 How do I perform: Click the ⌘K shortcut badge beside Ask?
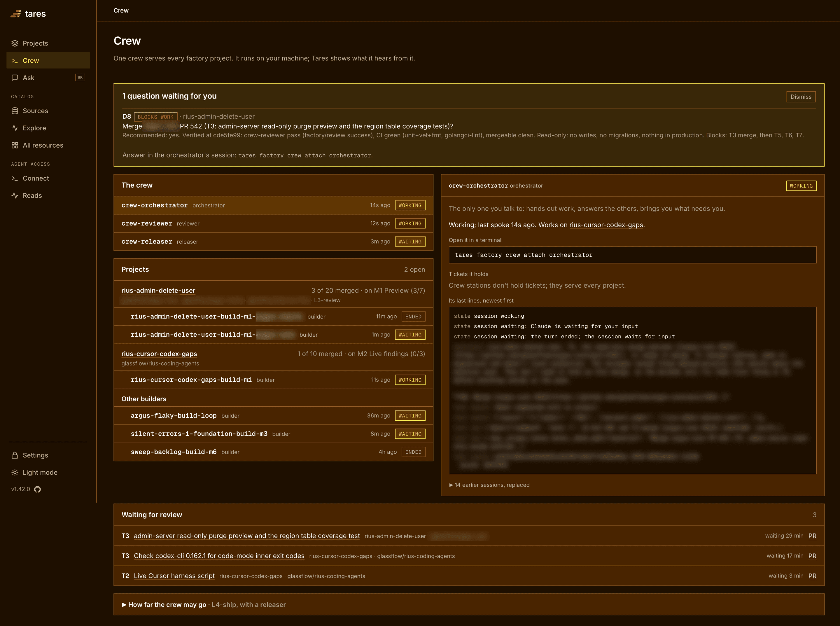click(x=80, y=78)
